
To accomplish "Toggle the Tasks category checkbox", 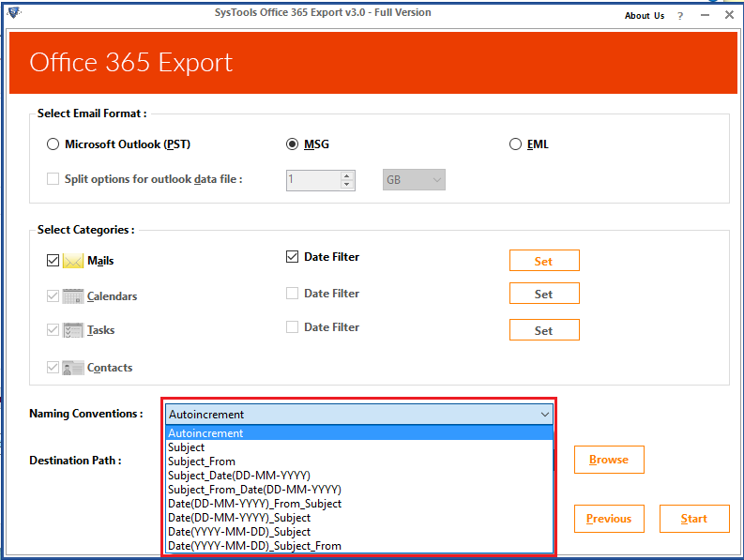I will pos(53,330).
